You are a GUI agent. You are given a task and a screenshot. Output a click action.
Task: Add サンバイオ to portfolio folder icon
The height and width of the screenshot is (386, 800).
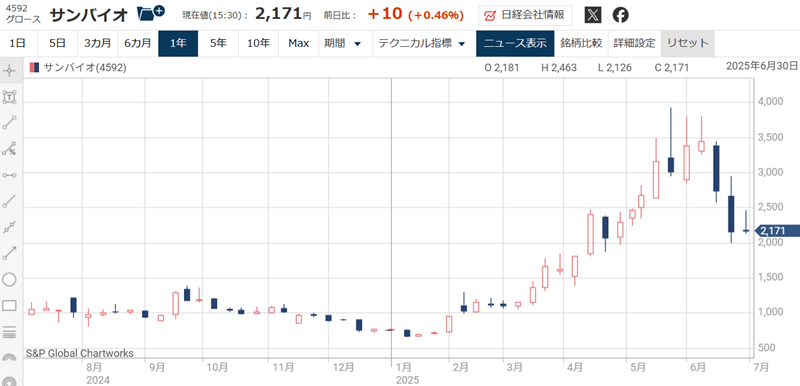coord(151,13)
